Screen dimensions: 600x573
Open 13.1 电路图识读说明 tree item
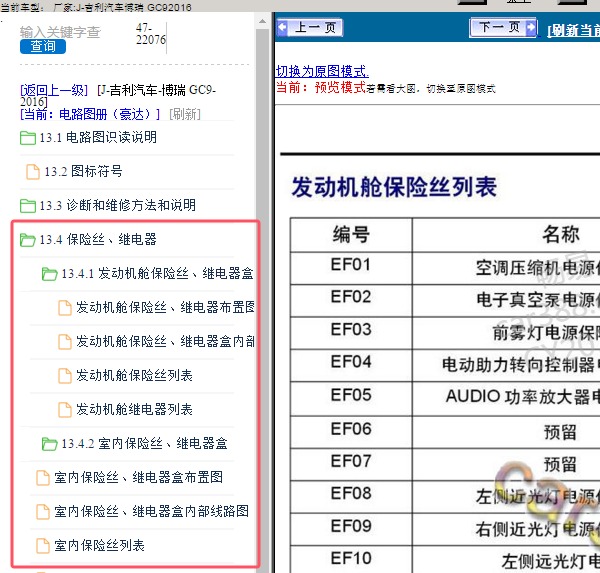[98, 137]
